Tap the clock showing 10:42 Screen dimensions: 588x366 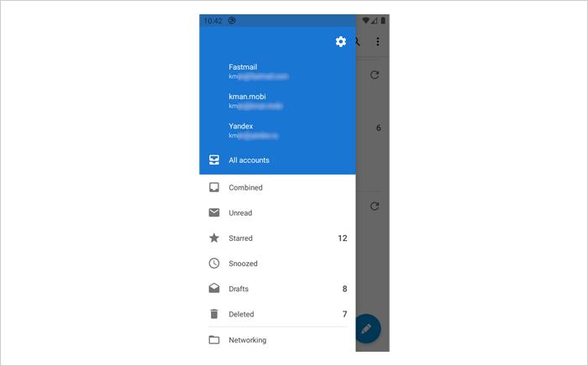tap(213, 21)
